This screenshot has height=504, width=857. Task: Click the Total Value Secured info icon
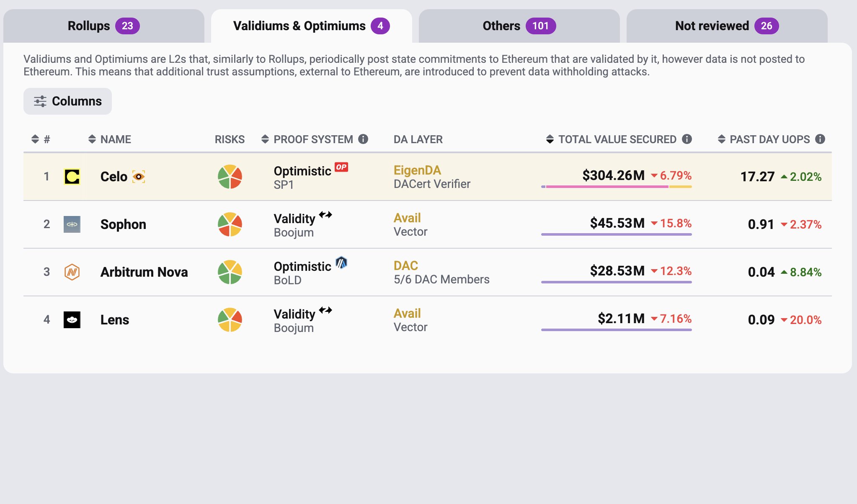687,139
